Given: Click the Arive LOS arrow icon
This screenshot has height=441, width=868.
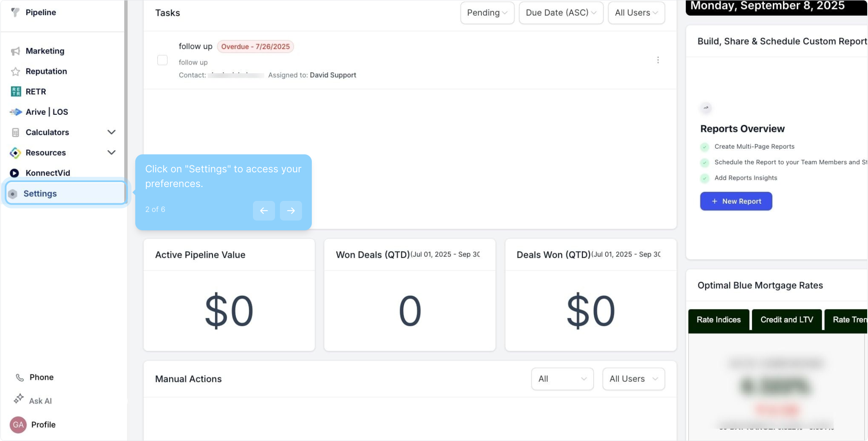Looking at the screenshot, I should tap(16, 112).
